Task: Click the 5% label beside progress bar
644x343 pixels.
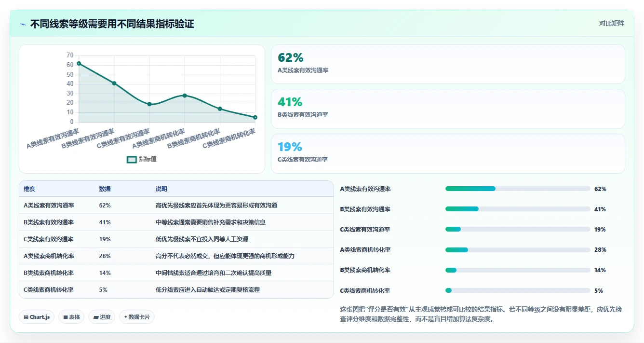Action: tap(599, 291)
